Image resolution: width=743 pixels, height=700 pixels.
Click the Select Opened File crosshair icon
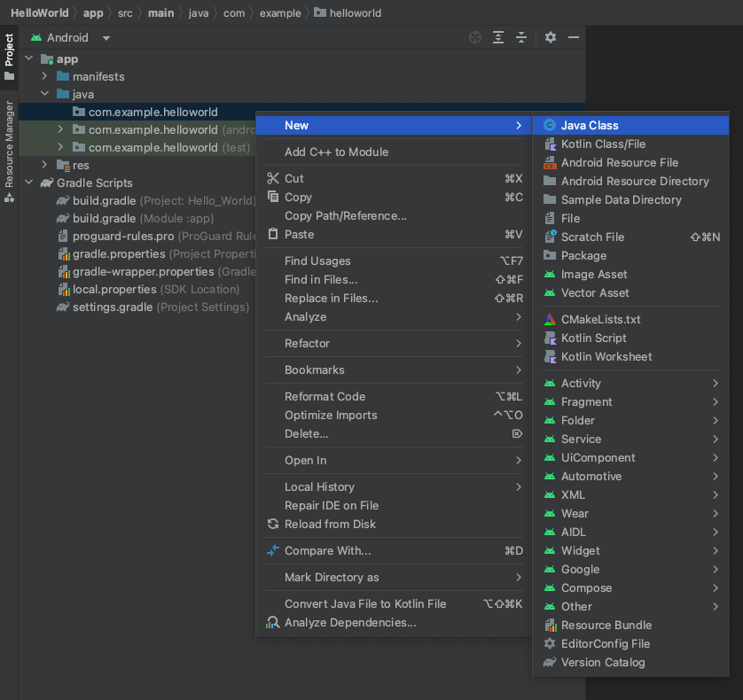click(x=475, y=37)
